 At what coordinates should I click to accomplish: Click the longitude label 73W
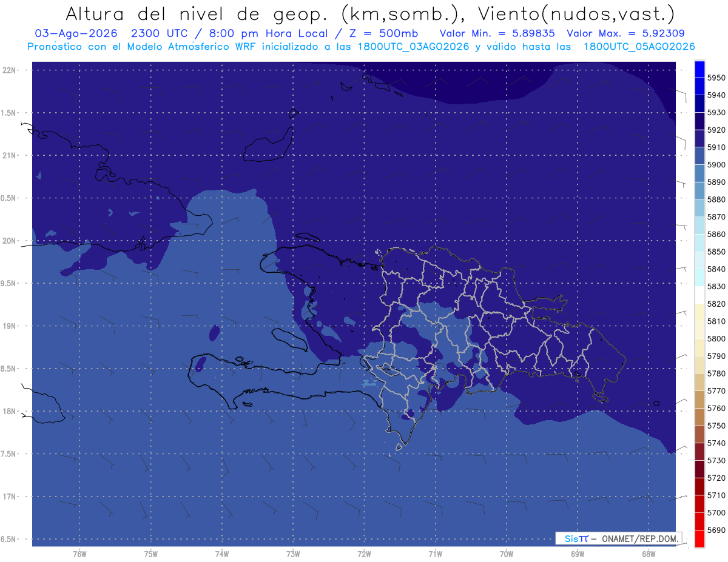coord(293,554)
